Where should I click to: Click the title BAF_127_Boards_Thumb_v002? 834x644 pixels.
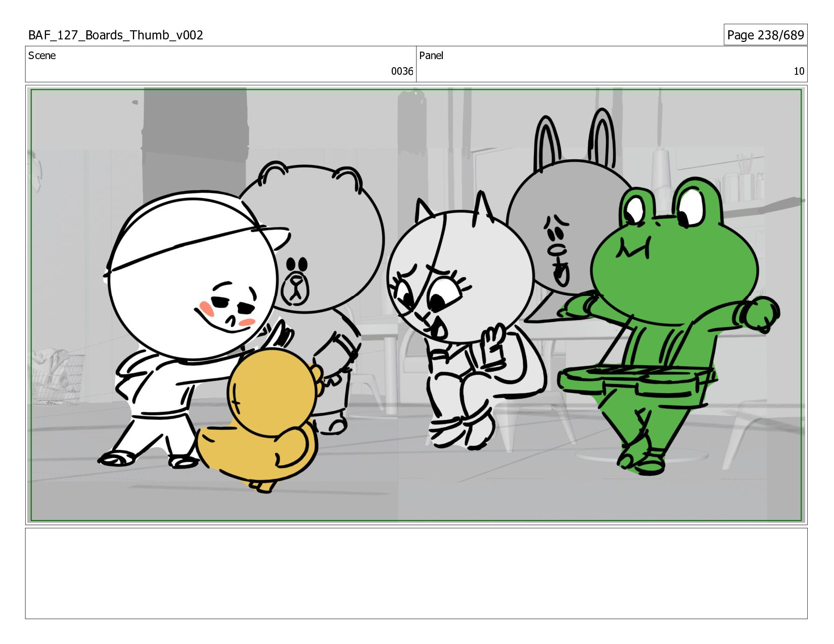click(116, 35)
